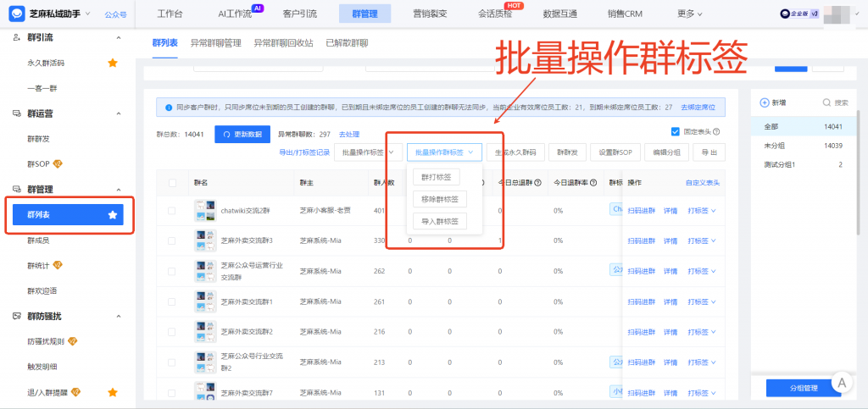The image size is (868, 409).
Task: Click the group avatar of chatwiki交流2群
Action: tap(205, 211)
